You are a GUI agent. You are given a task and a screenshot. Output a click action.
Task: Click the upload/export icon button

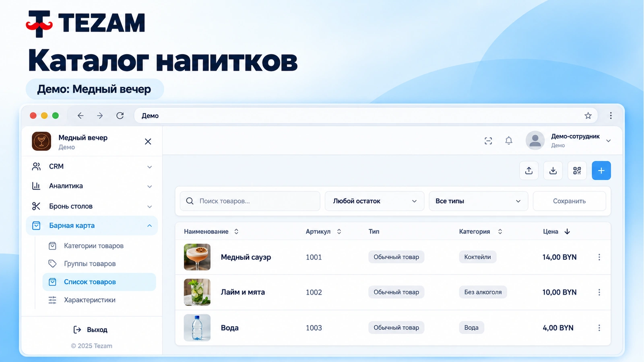[x=529, y=171]
